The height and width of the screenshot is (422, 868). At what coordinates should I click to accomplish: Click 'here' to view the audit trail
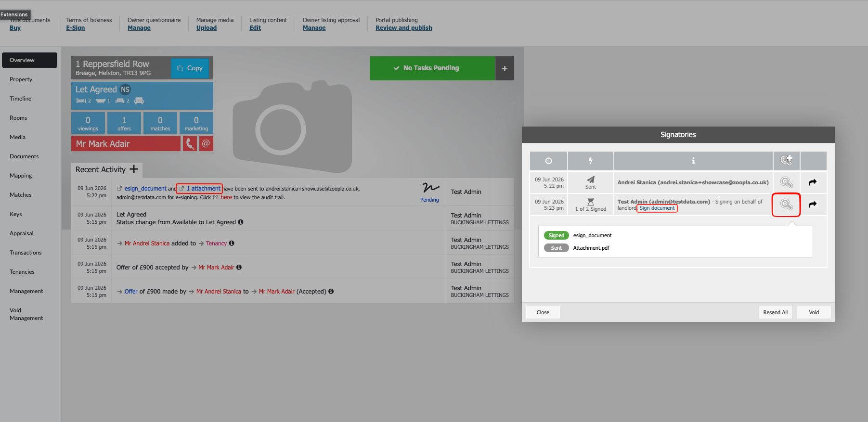[226, 197]
